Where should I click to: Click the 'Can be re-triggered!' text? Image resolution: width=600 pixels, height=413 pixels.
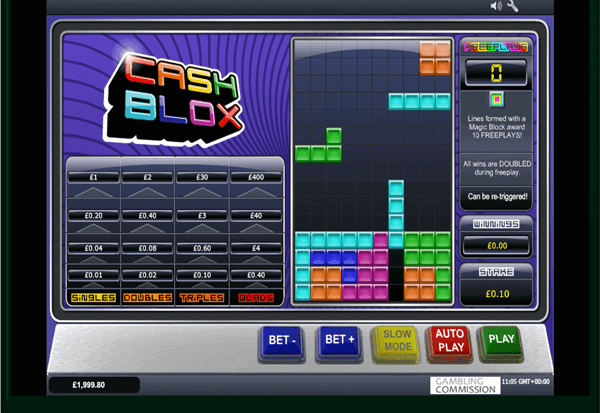[497, 197]
